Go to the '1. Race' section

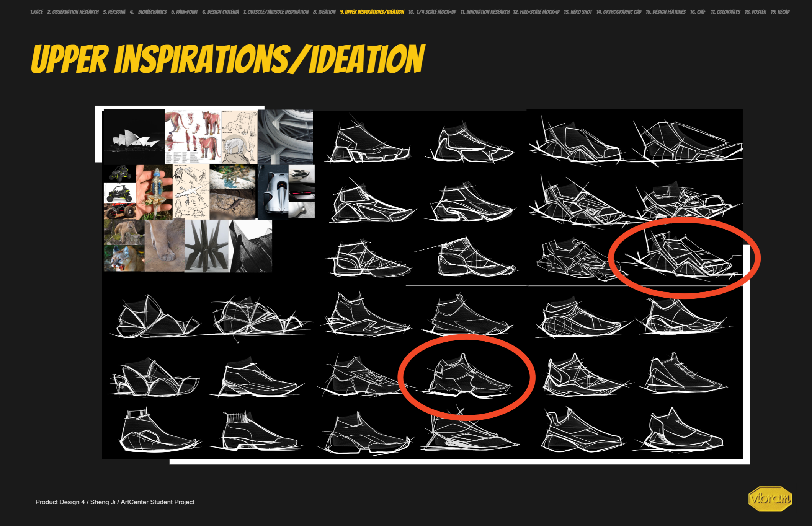pos(36,12)
